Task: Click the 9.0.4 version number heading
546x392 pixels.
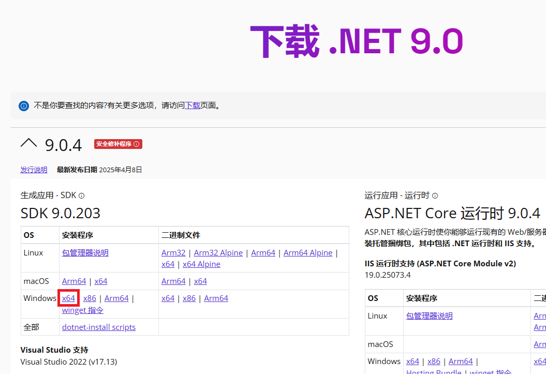Action: click(63, 145)
